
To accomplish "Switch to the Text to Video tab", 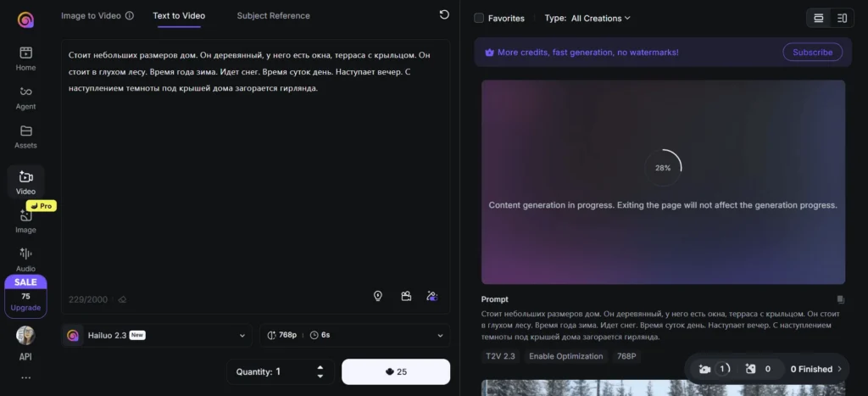I will pyautogui.click(x=179, y=15).
